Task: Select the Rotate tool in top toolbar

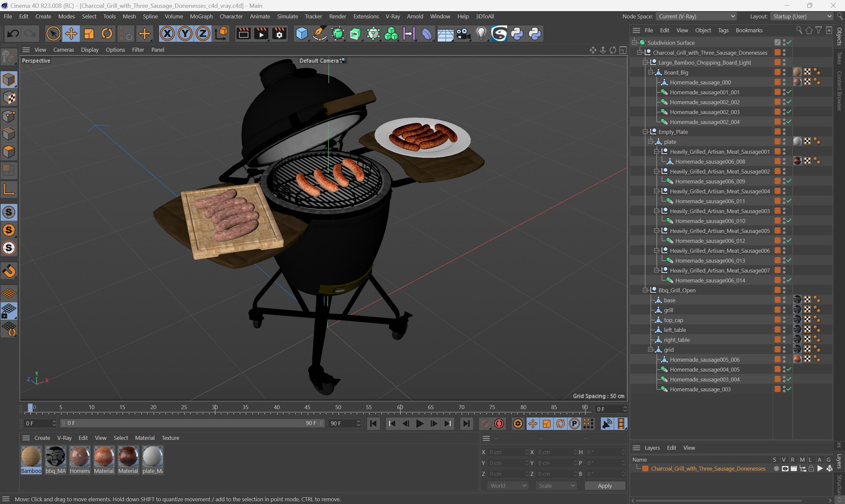Action: pyautogui.click(x=107, y=34)
